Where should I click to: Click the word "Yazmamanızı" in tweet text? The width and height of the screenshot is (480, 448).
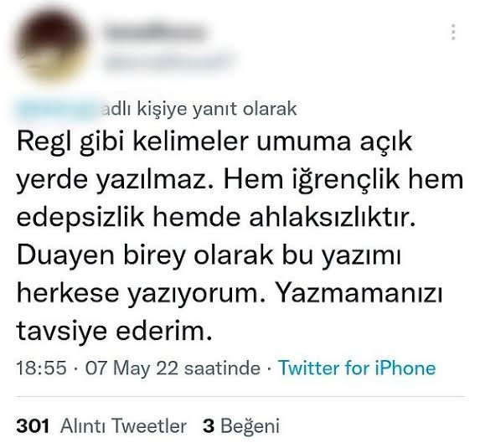tap(359, 294)
